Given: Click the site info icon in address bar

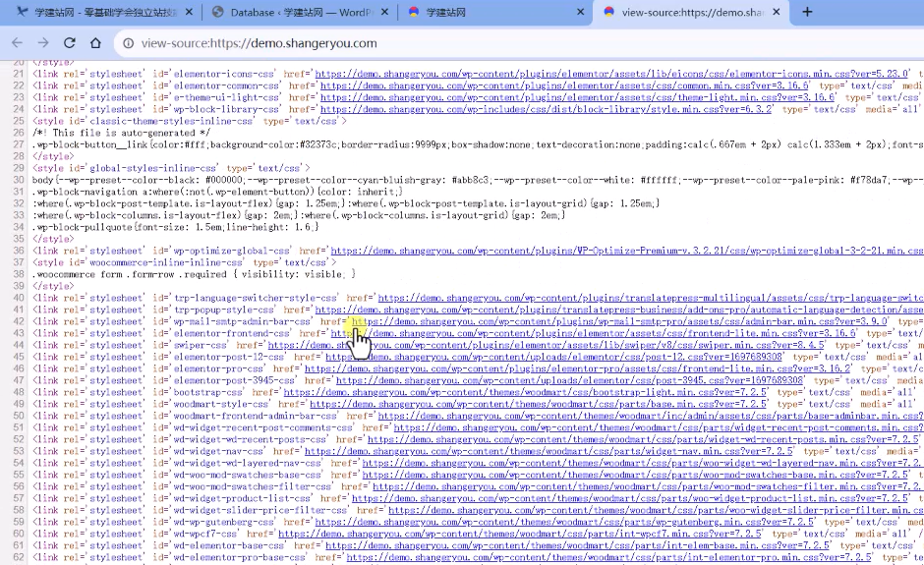Looking at the screenshot, I should 129,43.
